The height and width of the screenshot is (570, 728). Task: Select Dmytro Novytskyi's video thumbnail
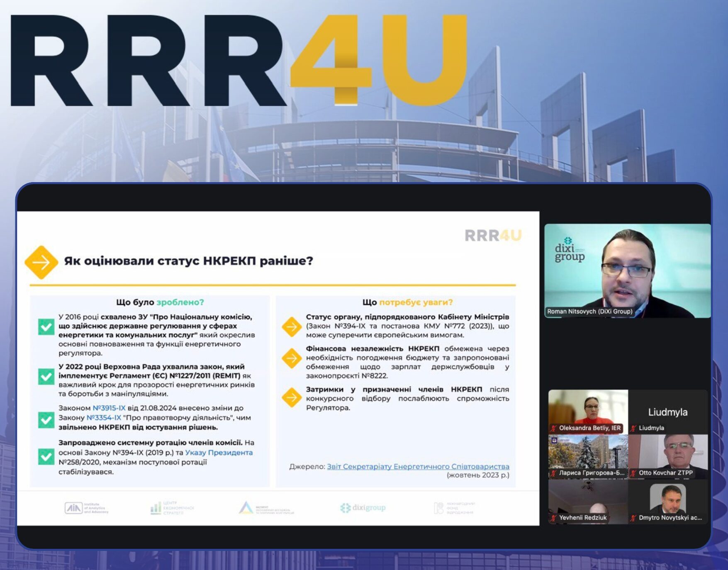pyautogui.click(x=667, y=501)
